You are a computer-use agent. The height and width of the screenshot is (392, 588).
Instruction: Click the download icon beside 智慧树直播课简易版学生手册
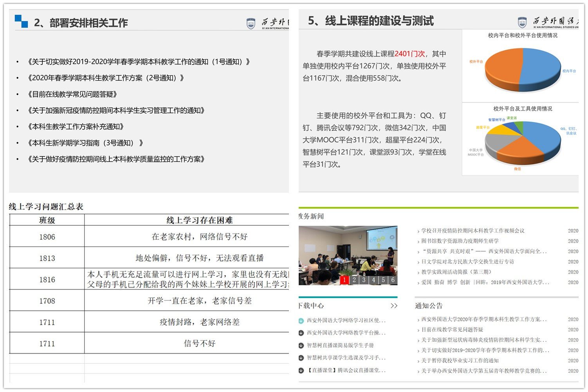pyautogui.click(x=301, y=345)
